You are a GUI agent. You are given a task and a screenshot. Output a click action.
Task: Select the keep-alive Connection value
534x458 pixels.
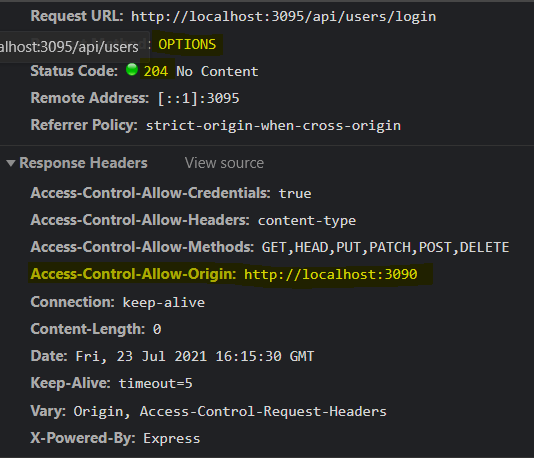(x=163, y=302)
